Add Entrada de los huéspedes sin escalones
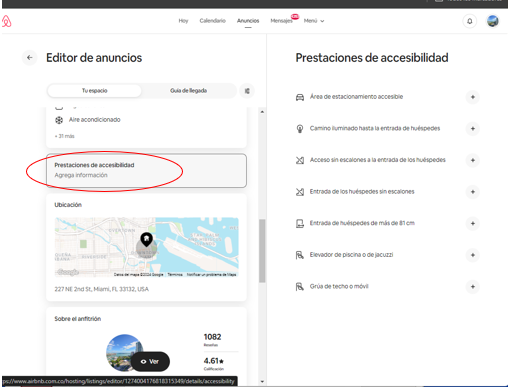The image size is (508, 387). 472,192
